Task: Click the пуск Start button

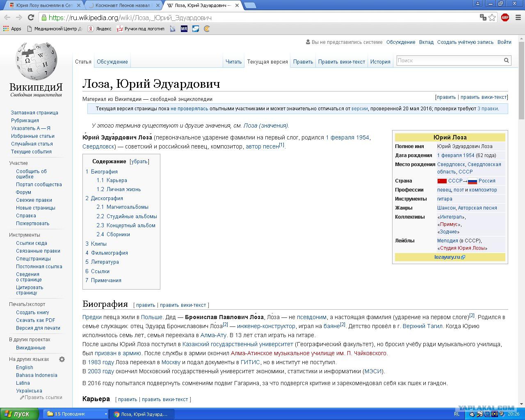Action: point(20,414)
